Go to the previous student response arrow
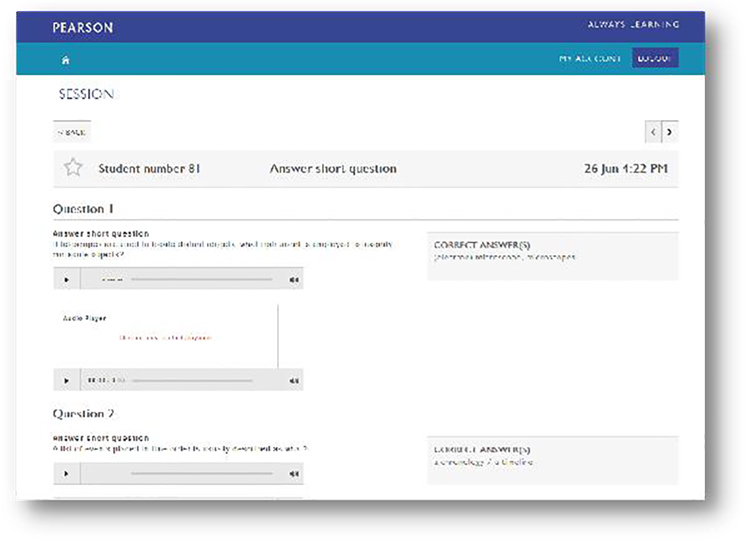The height and width of the screenshot is (543, 750). click(653, 131)
